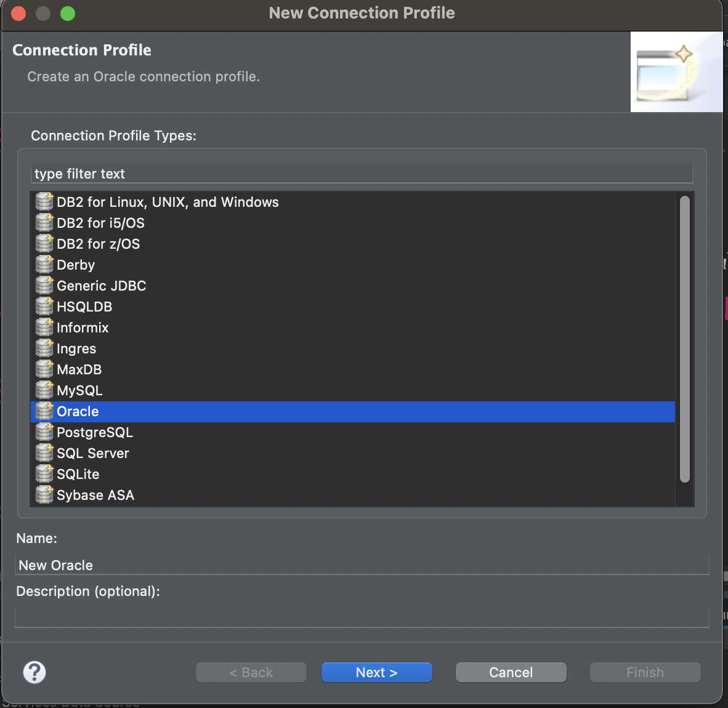Click the PostgreSQL database icon

44,432
